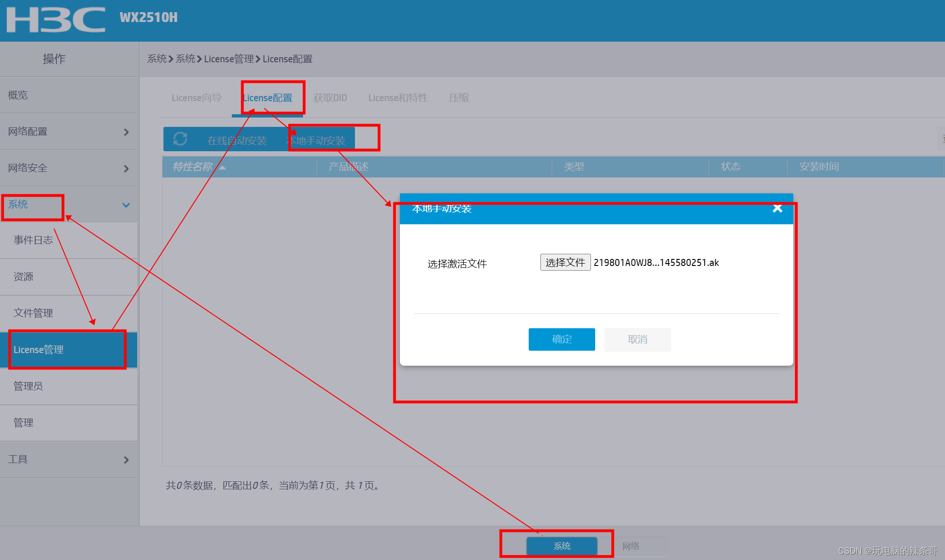
Task: Confirm with 确定 button
Action: 561,339
